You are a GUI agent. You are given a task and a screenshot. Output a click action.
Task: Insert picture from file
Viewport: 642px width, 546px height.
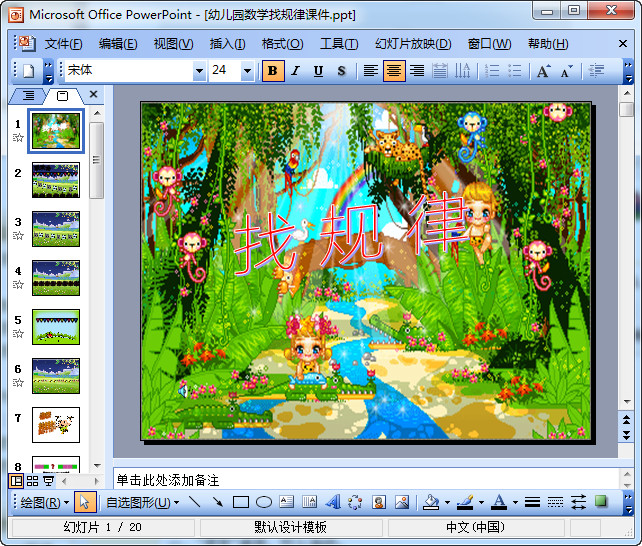coord(402,502)
